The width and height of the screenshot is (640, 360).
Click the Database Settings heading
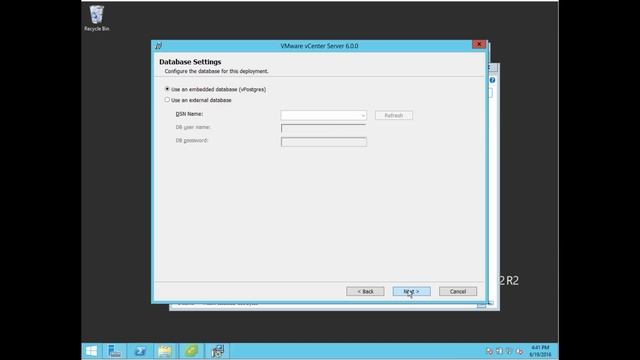(190, 62)
